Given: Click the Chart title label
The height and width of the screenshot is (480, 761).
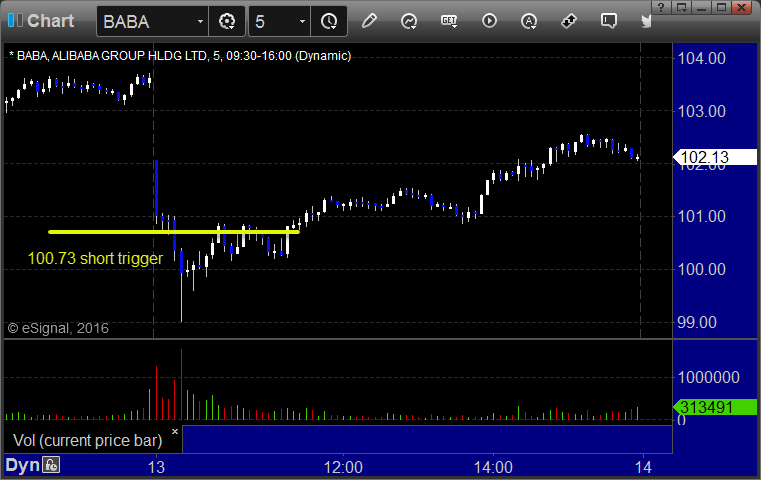Looking at the screenshot, I should coord(50,20).
